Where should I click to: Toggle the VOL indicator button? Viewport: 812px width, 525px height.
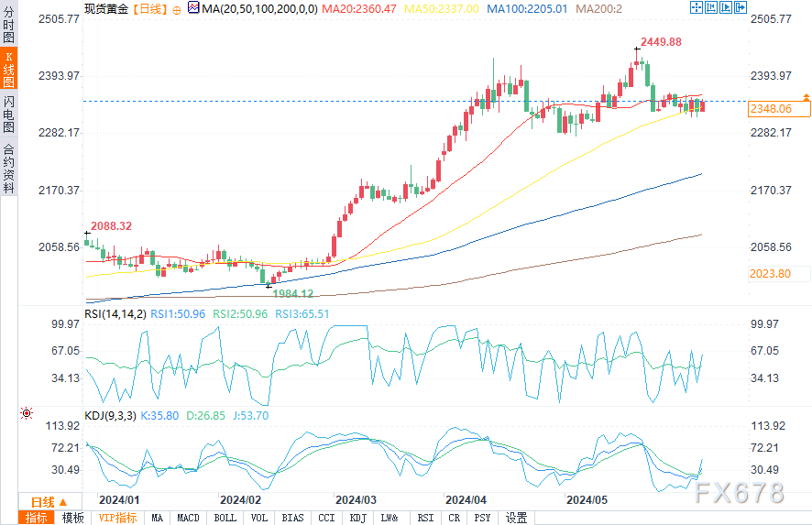click(259, 518)
